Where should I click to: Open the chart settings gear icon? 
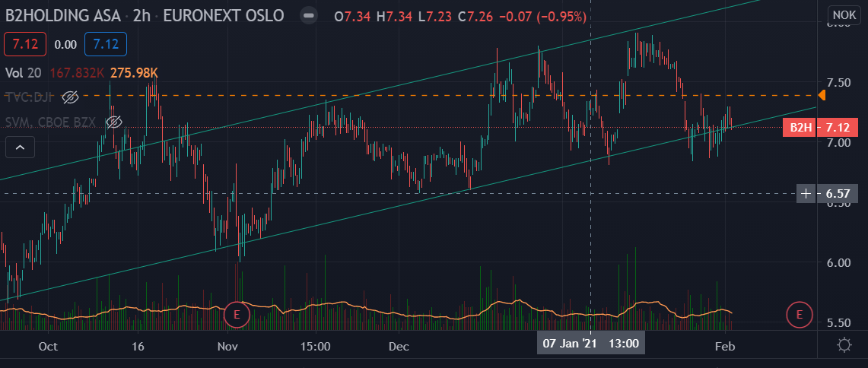click(x=844, y=345)
